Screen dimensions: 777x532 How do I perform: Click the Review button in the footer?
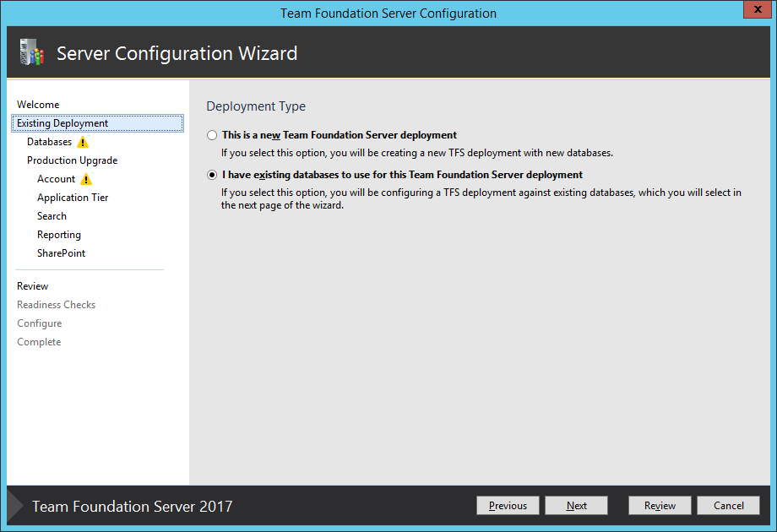point(660,506)
